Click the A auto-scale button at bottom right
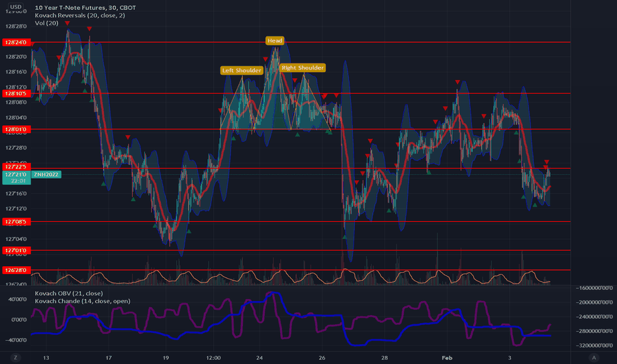 (594, 357)
